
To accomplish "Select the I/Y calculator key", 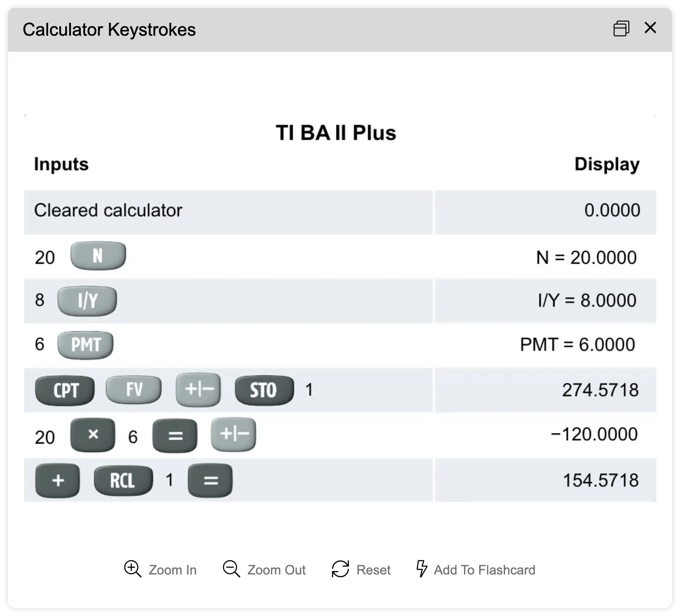I will (87, 300).
